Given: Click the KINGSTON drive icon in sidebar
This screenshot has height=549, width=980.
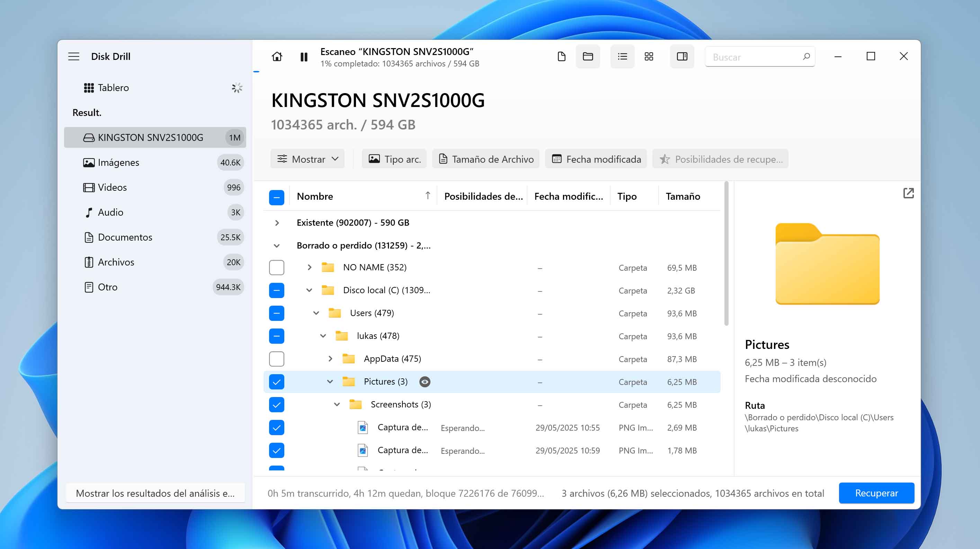Looking at the screenshot, I should coord(89,138).
